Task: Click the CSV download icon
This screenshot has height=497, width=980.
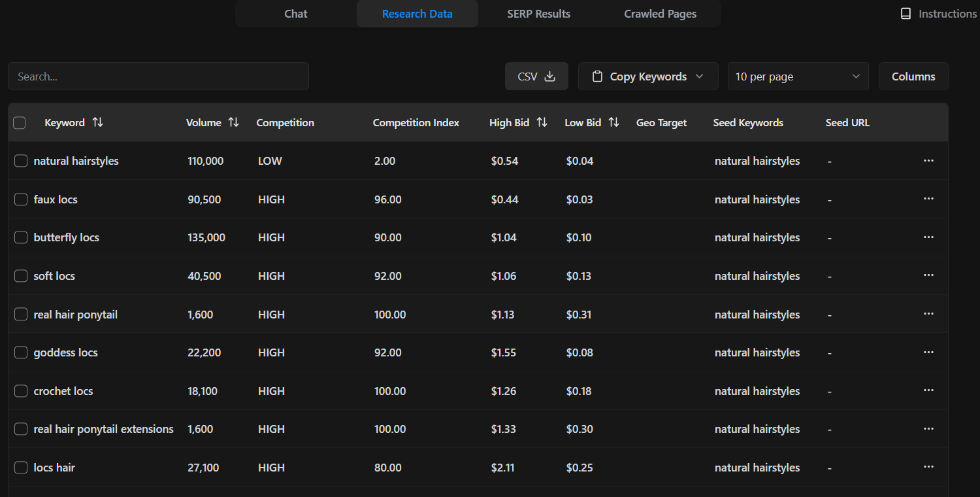Action: pos(552,76)
